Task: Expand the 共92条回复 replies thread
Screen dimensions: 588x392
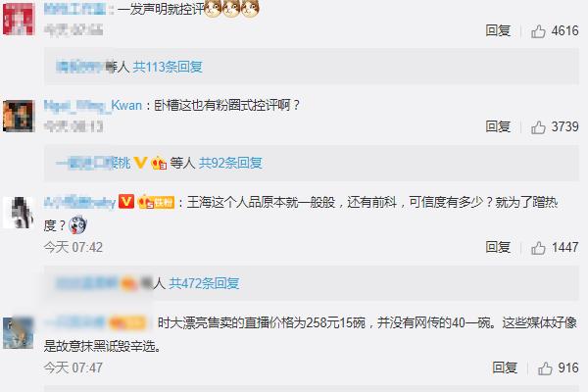Action: pos(230,163)
